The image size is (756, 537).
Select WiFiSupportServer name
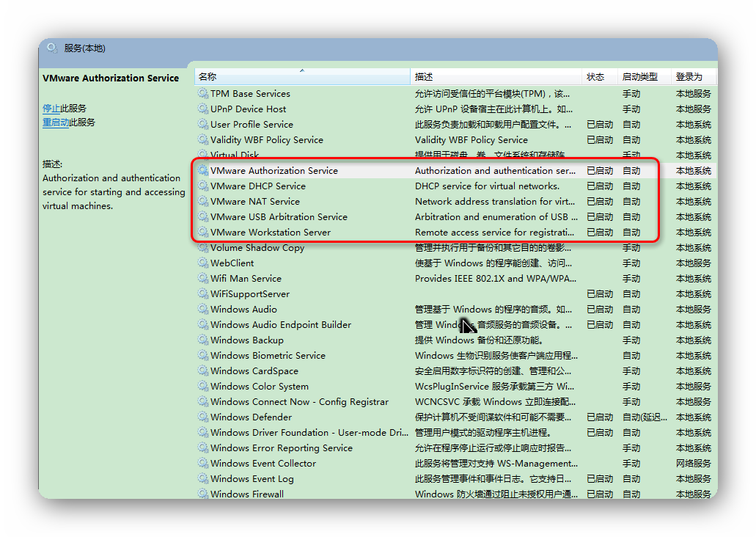(250, 294)
